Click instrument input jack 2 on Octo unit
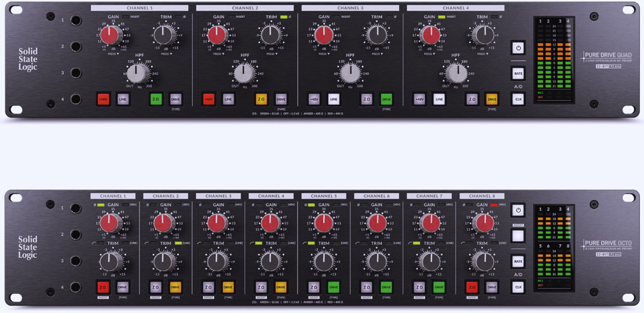 pyautogui.click(x=76, y=234)
